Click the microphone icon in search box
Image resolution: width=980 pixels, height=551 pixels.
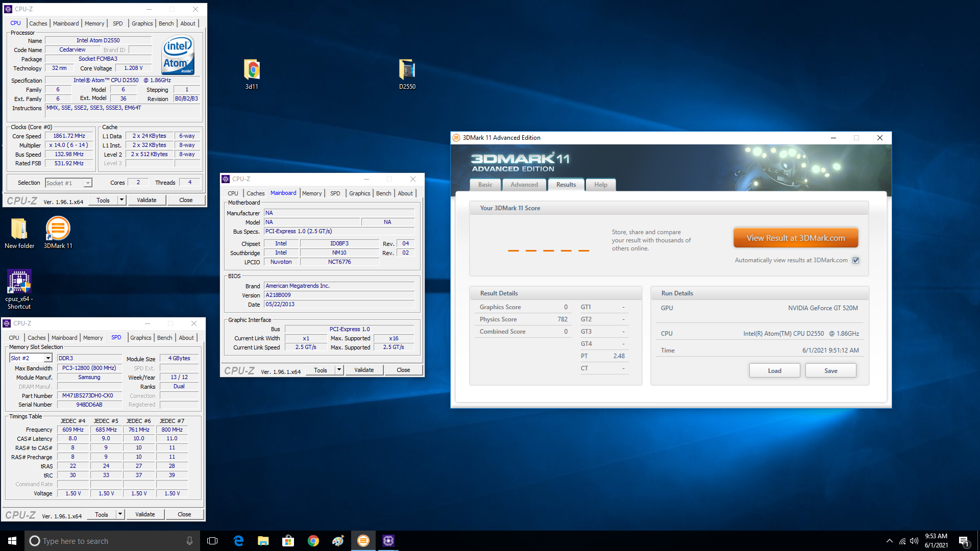(189, 541)
